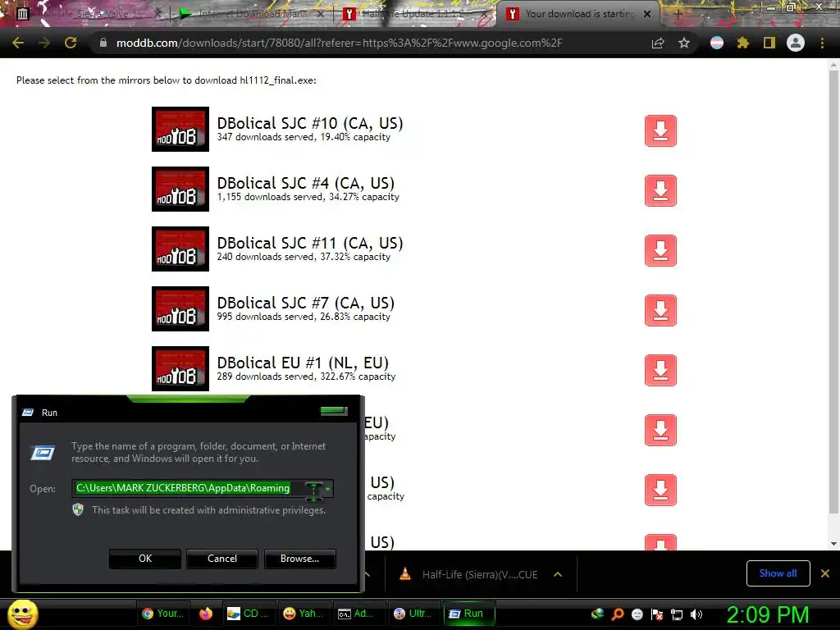
Task: Open a new browser tab
Action: point(678,14)
